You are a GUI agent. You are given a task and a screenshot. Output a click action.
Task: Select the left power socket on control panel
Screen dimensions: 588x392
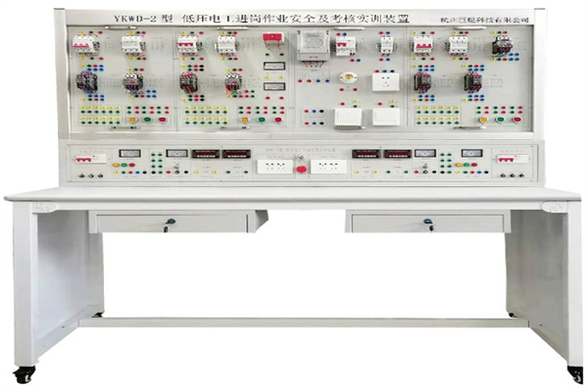274,166
